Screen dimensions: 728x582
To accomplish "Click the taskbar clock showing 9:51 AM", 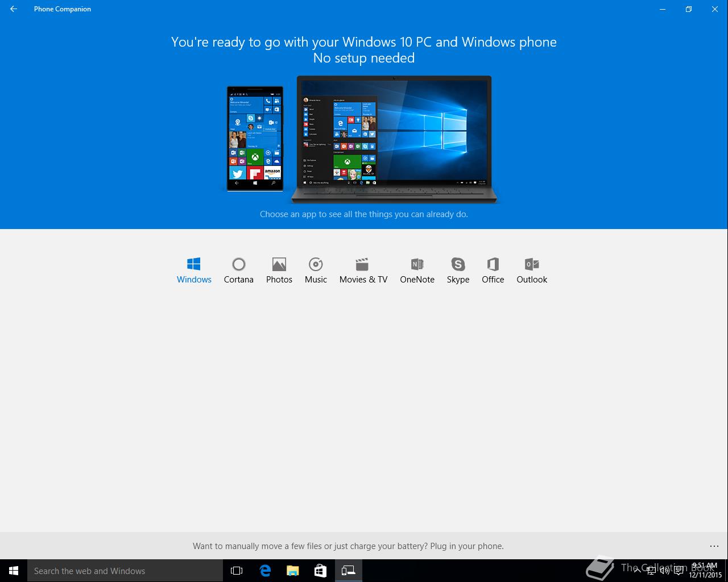I will coord(705,571).
